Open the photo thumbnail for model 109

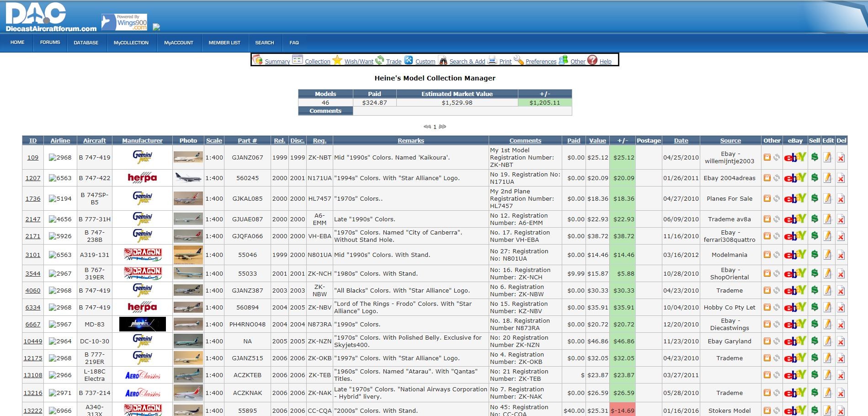(x=188, y=157)
